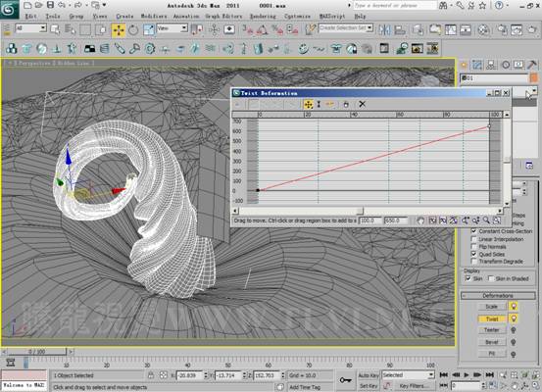Screen dimensions: 542x392
Task: Reset the curve with X icon
Action: pyautogui.click(x=362, y=104)
